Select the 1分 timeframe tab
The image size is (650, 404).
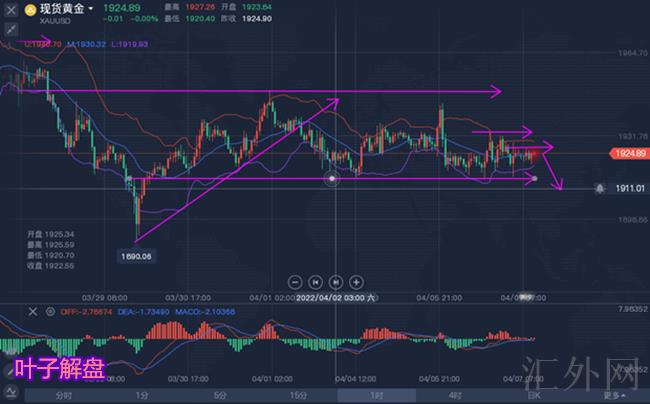click(x=143, y=395)
